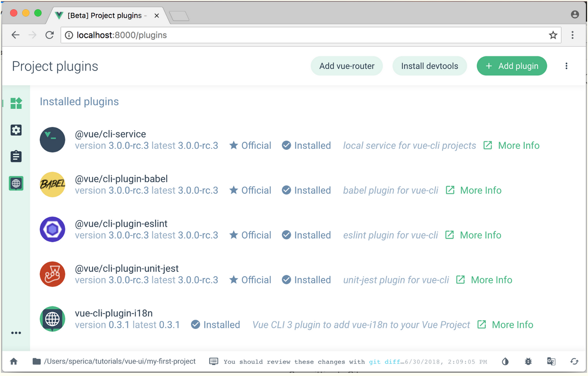Click the description 'local service for vue-cli projects'
The width and height of the screenshot is (588, 376).
(x=410, y=146)
